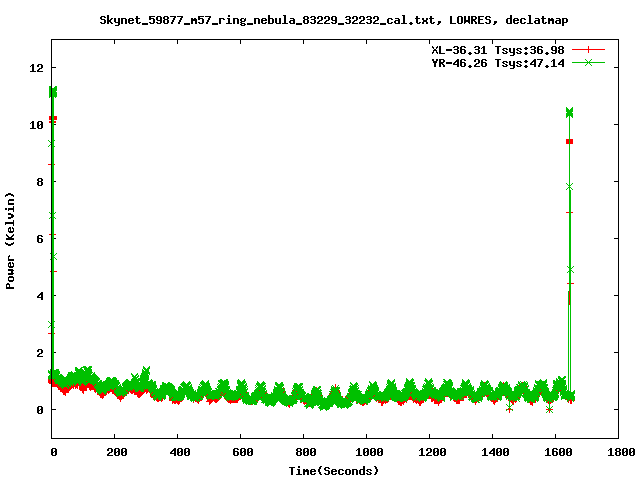
Task: Click the y-axis tick label 10
Action: point(36,125)
